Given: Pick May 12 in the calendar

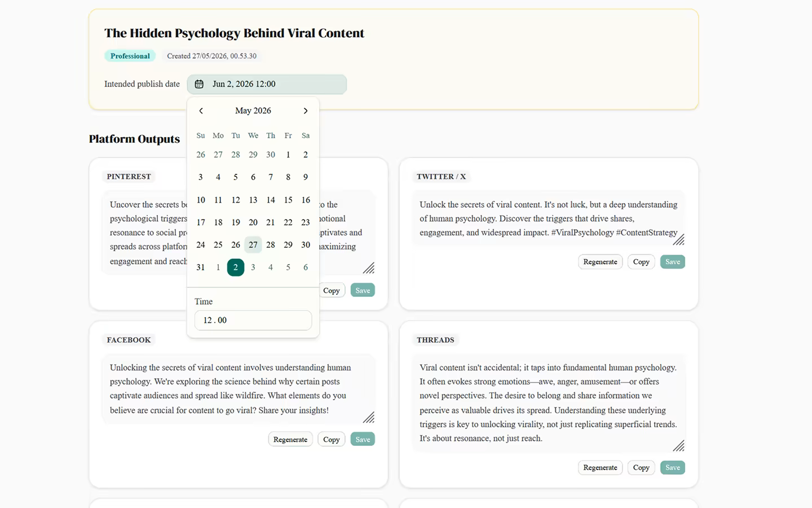Looking at the screenshot, I should pyautogui.click(x=236, y=200).
